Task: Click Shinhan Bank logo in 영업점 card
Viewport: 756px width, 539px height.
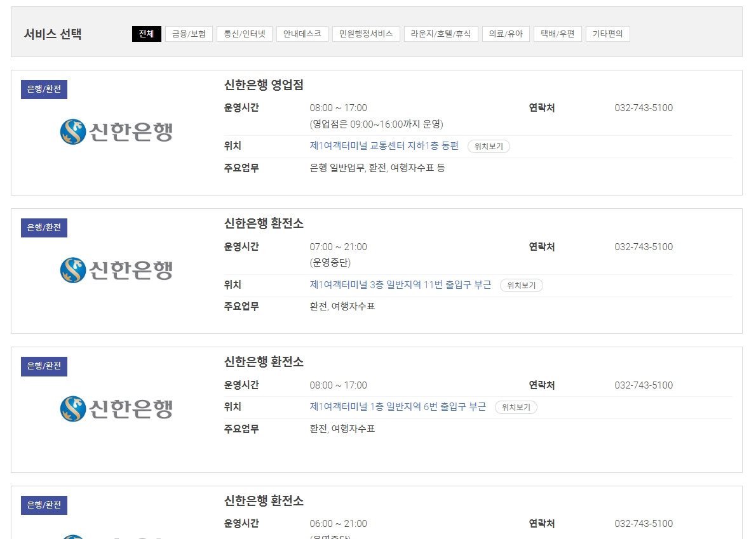Action: coord(116,131)
